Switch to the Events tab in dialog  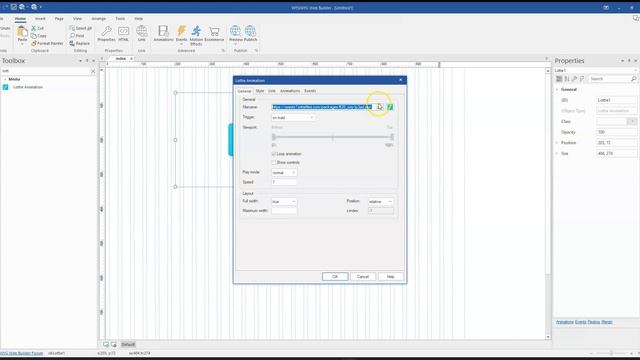point(310,91)
